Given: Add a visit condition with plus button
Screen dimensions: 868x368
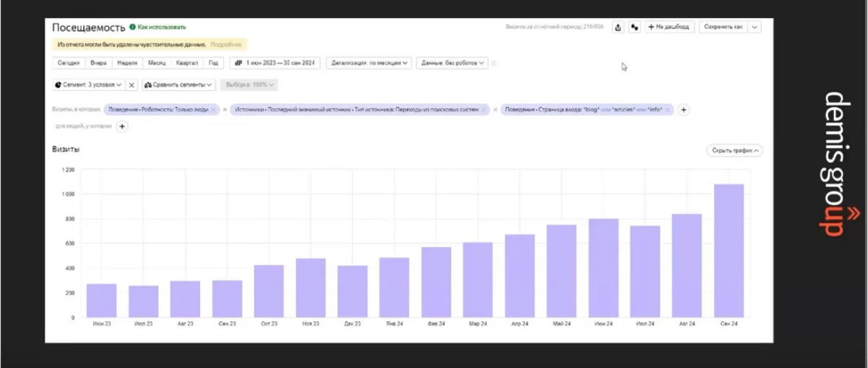Looking at the screenshot, I should 684,110.
